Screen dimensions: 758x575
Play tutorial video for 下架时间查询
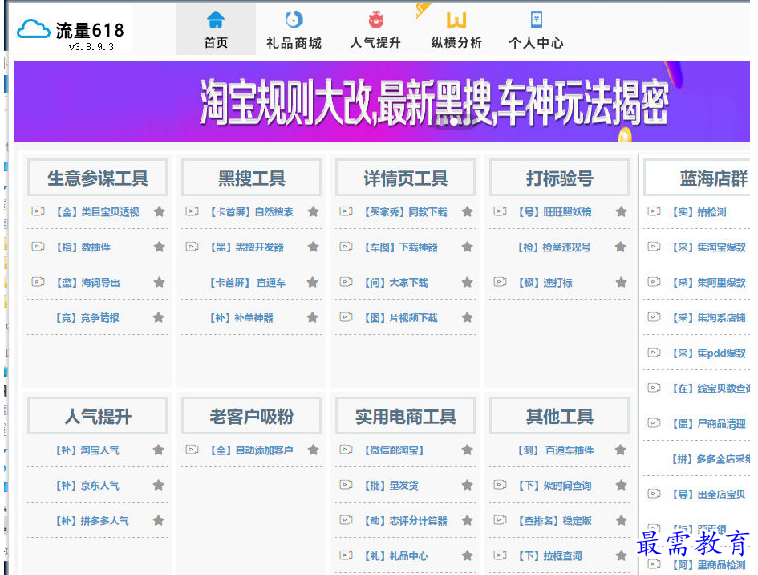point(500,485)
